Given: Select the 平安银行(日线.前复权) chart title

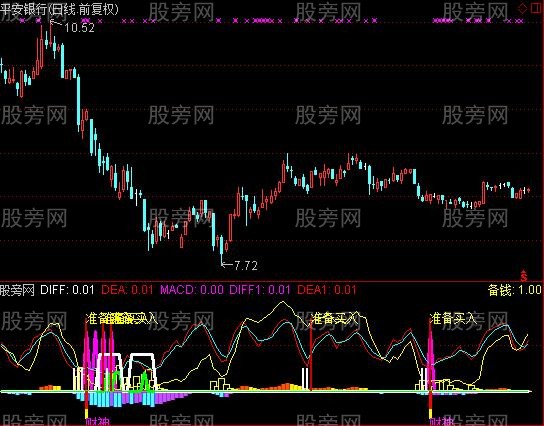Looking at the screenshot, I should click(x=59, y=9).
